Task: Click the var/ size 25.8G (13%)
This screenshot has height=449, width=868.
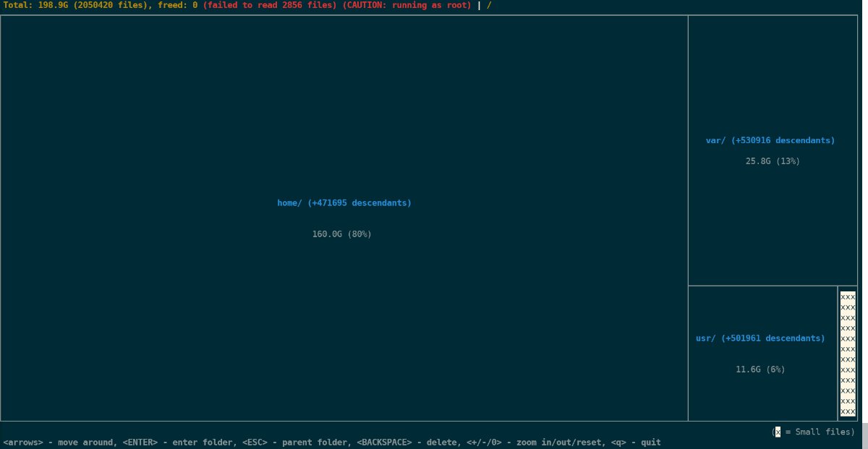Action: (x=773, y=161)
